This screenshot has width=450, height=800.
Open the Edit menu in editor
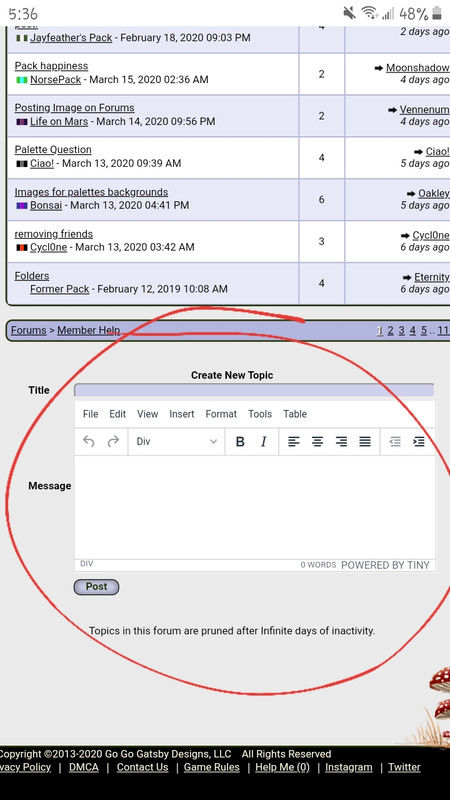click(117, 414)
